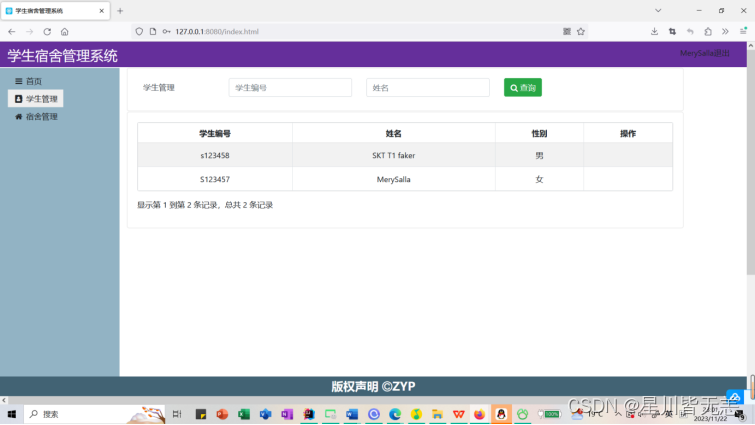The height and width of the screenshot is (425, 755).
Task: Open Word from the taskbar
Action: point(352,414)
